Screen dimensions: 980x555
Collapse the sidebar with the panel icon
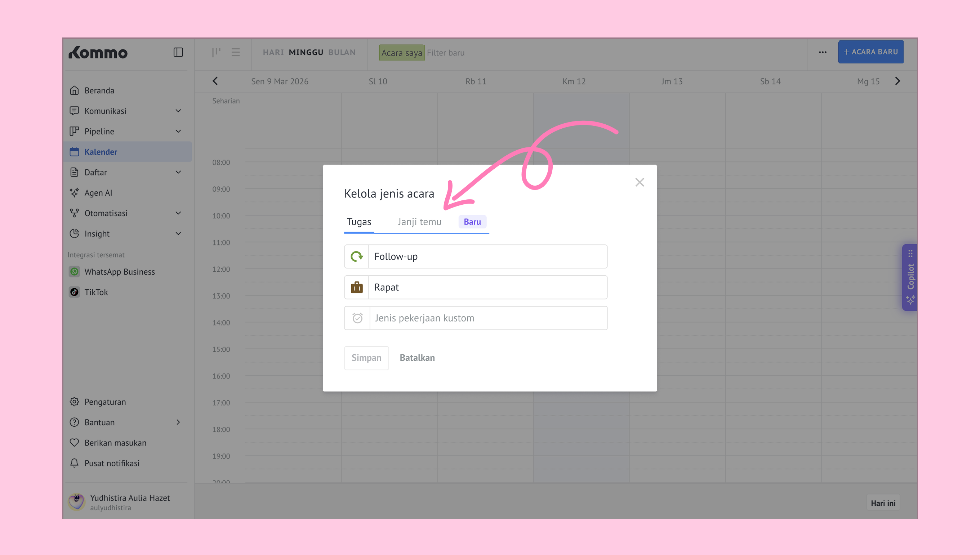[x=178, y=52]
